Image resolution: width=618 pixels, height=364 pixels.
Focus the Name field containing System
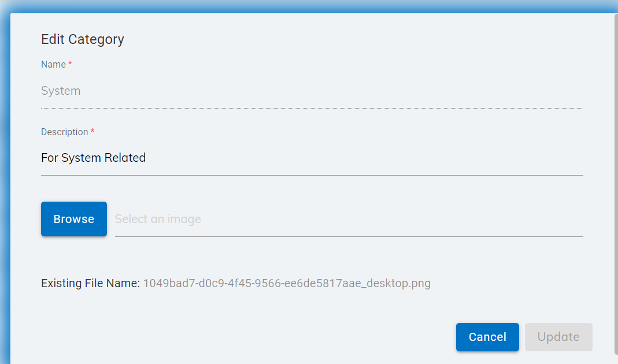click(312, 91)
